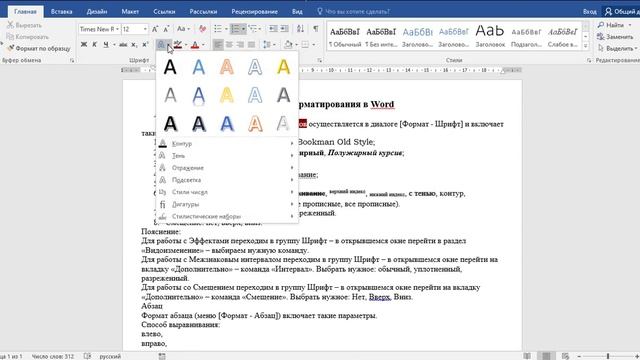Toggle align left paragraph alignment
This screenshot has height=360, width=640.
coord(218,44)
